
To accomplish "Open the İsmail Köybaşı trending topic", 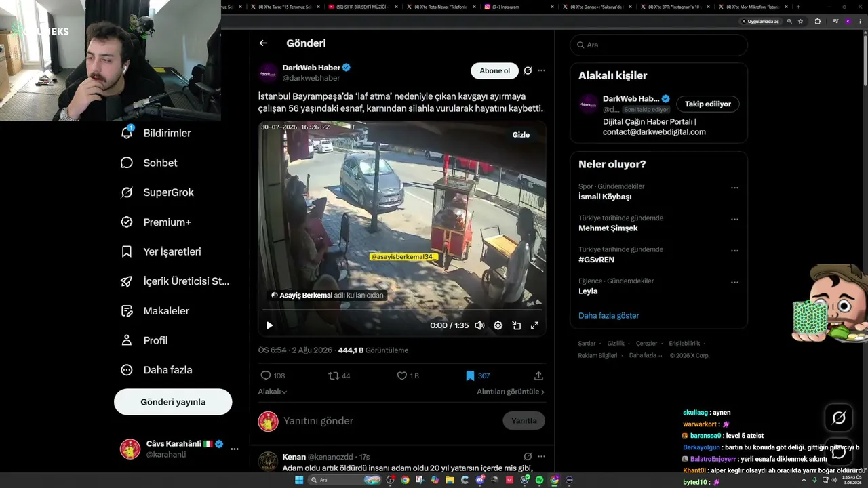I will coord(605,197).
